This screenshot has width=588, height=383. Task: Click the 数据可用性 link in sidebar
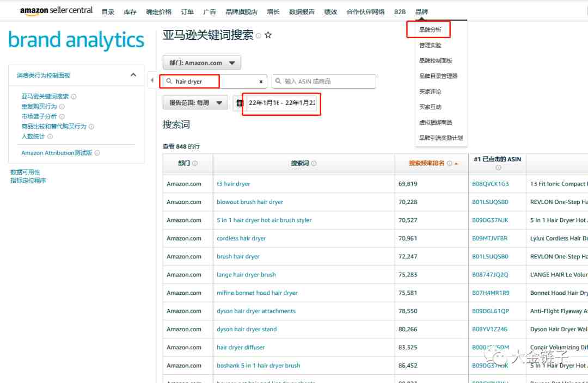[x=25, y=172]
